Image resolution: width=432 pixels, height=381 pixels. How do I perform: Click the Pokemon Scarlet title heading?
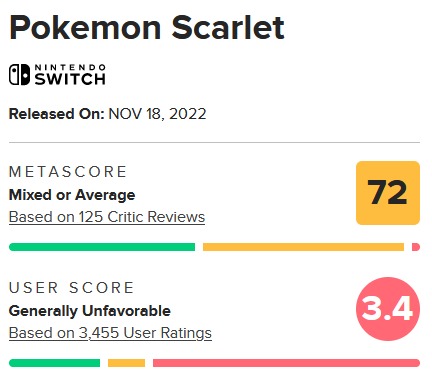click(x=147, y=27)
